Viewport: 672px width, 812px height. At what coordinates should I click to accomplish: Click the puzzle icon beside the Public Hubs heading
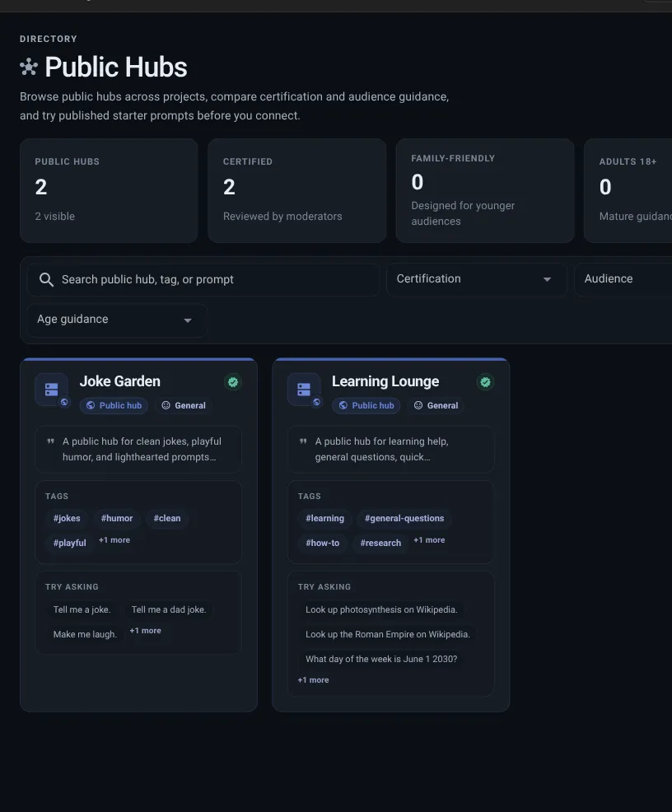pyautogui.click(x=28, y=66)
